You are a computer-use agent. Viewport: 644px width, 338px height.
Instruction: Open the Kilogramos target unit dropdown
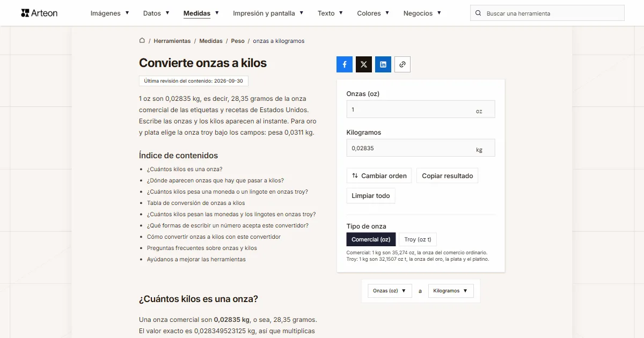pos(451,291)
